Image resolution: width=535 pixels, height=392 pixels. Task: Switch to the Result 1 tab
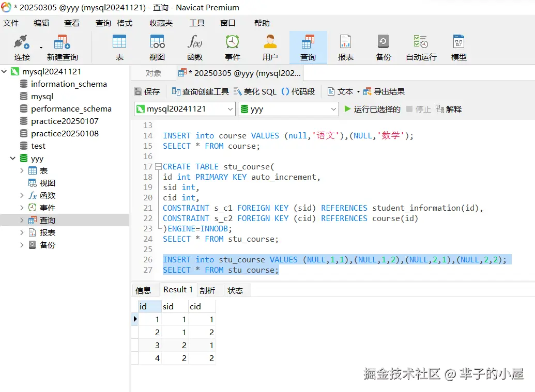[178, 290]
